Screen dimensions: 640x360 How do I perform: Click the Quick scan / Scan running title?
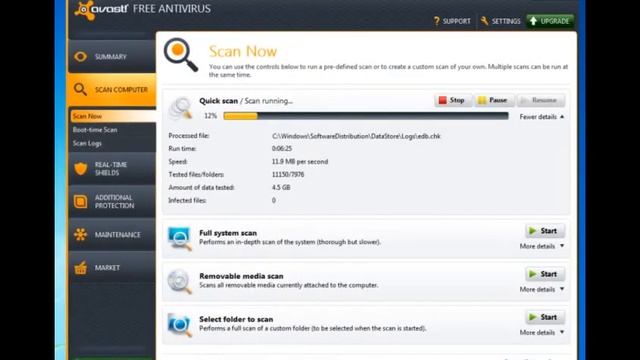tap(246, 101)
